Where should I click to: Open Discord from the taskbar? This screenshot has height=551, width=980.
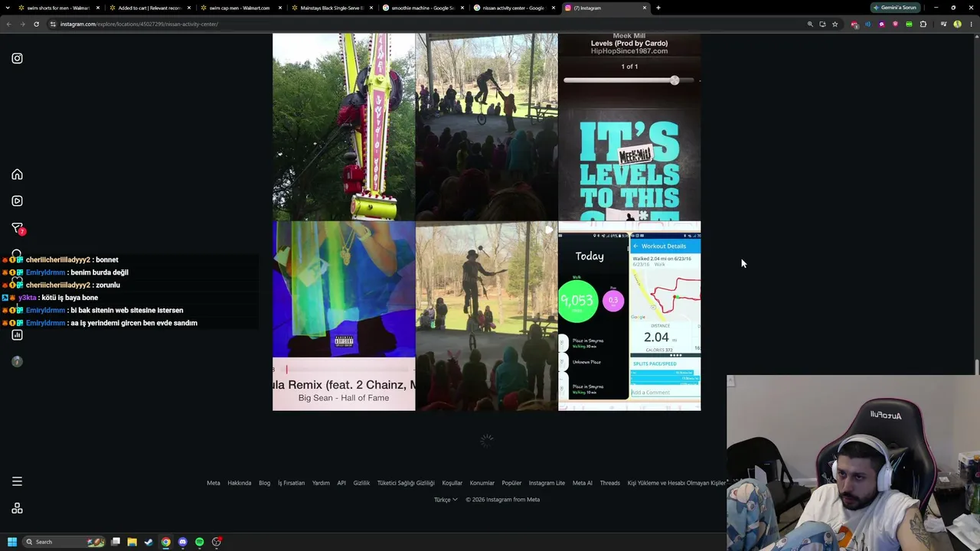(182, 542)
